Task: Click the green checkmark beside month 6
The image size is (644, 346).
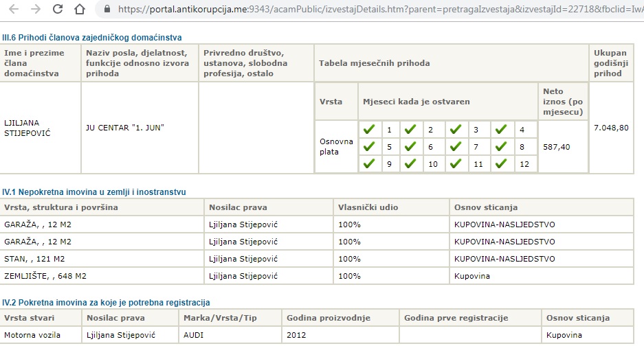Action: click(x=411, y=146)
